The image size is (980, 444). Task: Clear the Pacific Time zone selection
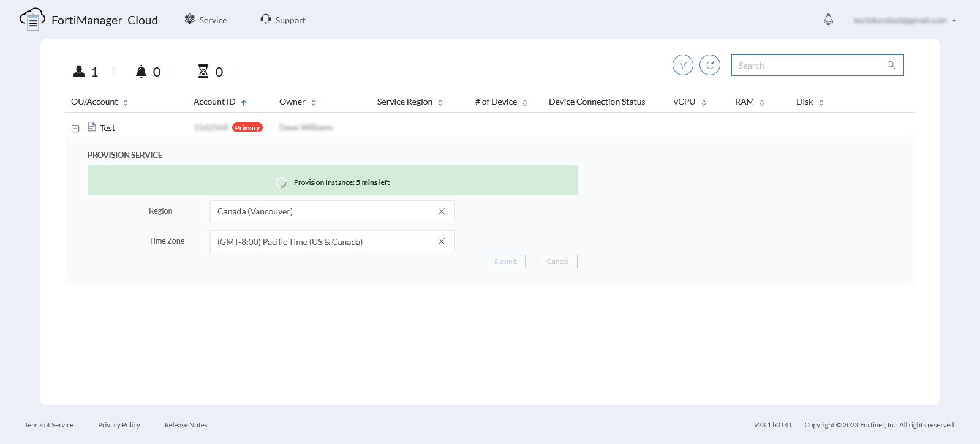442,241
